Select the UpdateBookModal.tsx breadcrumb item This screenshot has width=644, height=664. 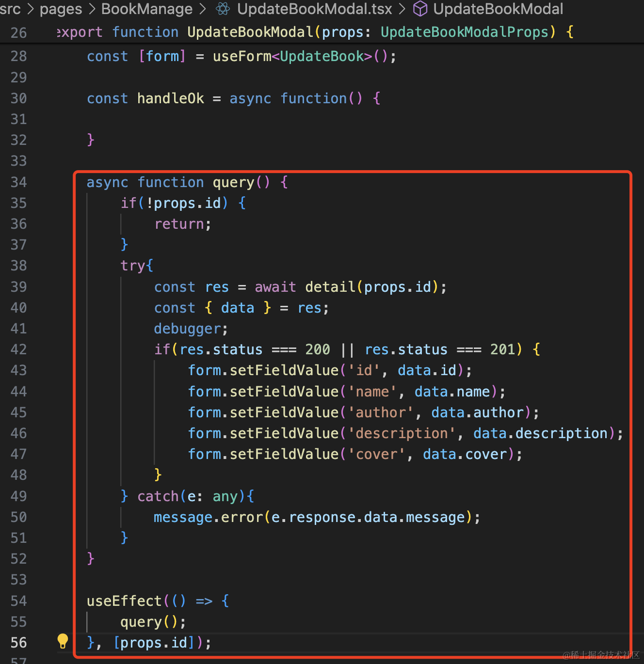pos(314,9)
